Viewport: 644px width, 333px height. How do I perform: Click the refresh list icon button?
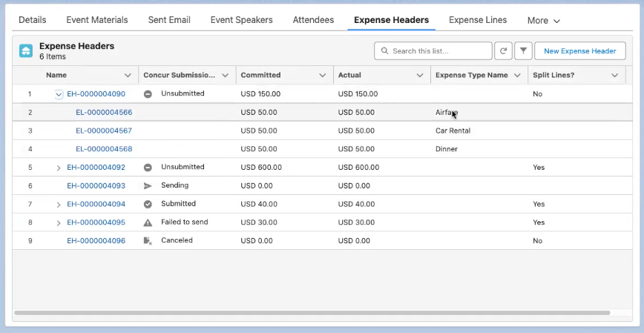coord(503,51)
